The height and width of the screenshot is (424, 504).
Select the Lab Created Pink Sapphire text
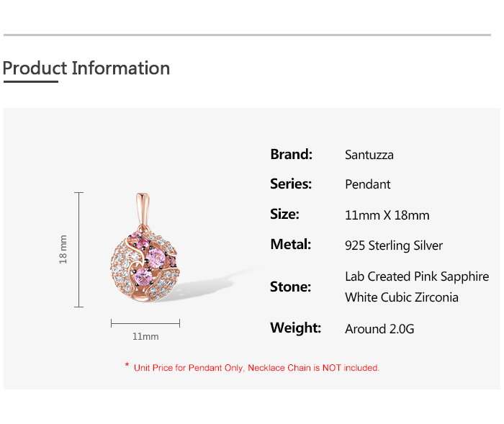pos(417,276)
